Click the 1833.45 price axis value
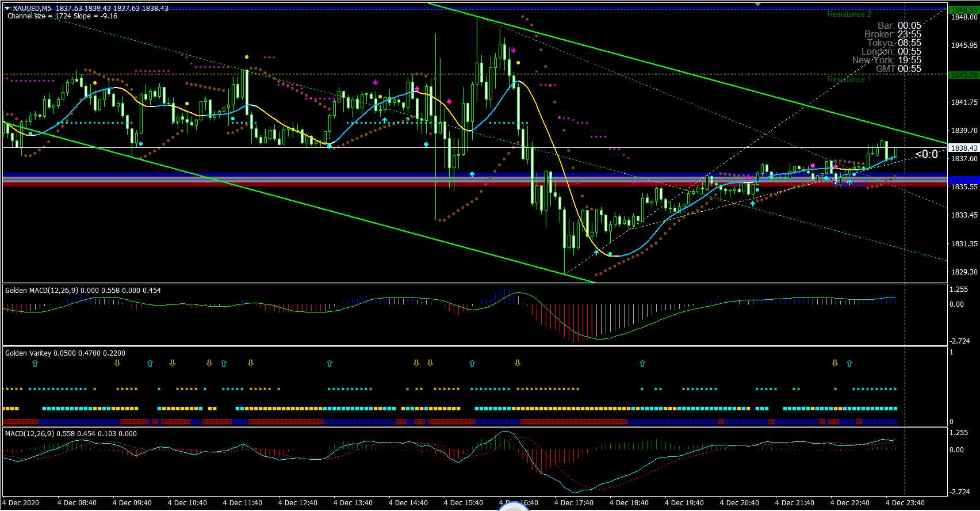The width and height of the screenshot is (980, 511). coord(964,215)
